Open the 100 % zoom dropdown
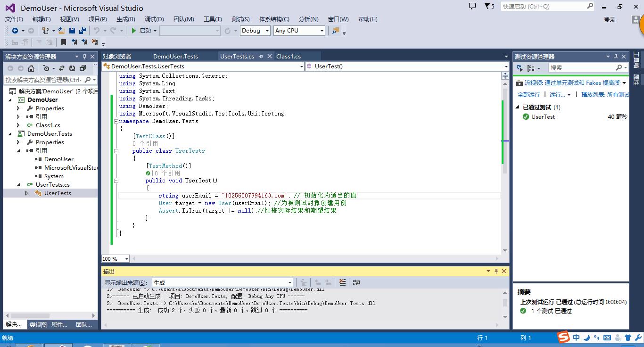The height and width of the screenshot is (347, 644). pos(116,259)
